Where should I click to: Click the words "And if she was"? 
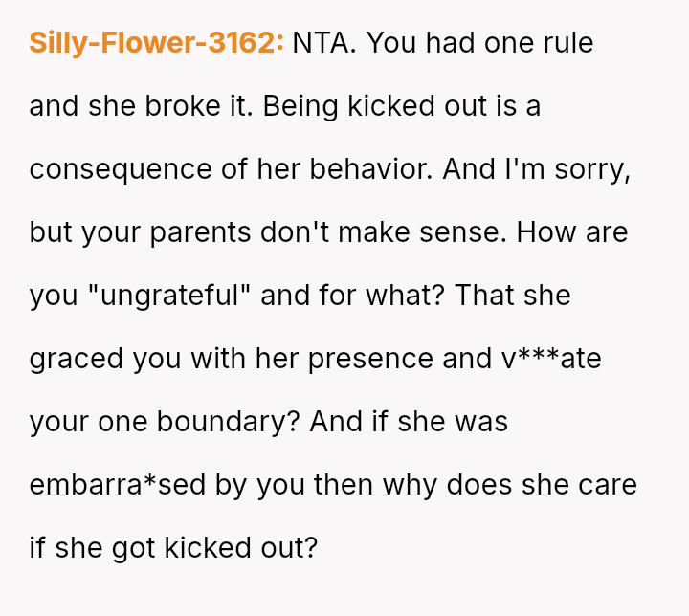pos(409,422)
